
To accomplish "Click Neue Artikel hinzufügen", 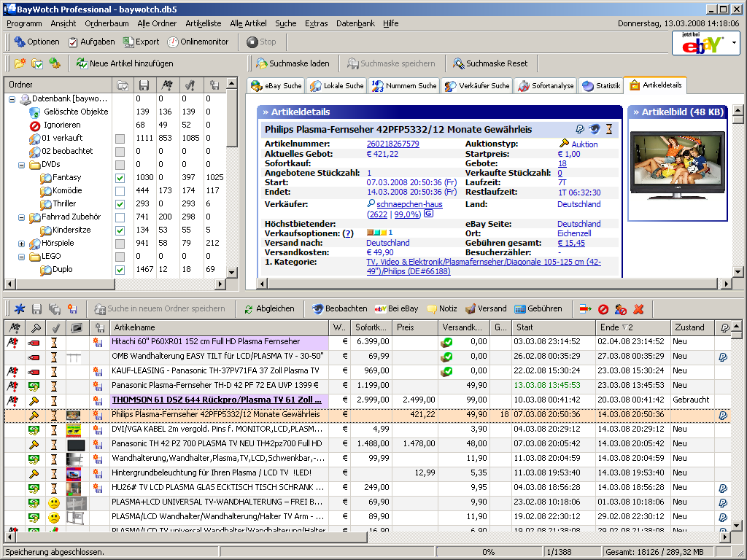I will pos(125,63).
